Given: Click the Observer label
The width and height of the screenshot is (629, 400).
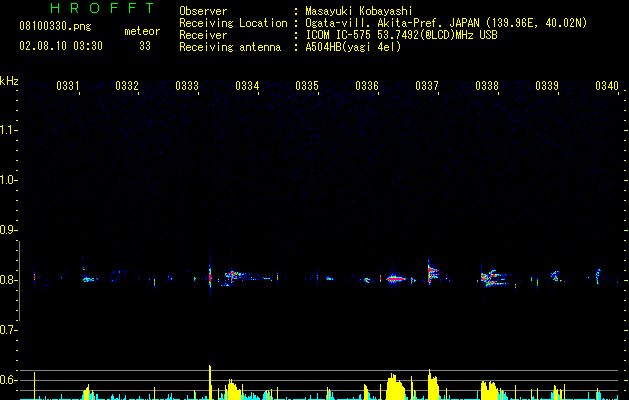Looking at the screenshot, I should tap(203, 11).
